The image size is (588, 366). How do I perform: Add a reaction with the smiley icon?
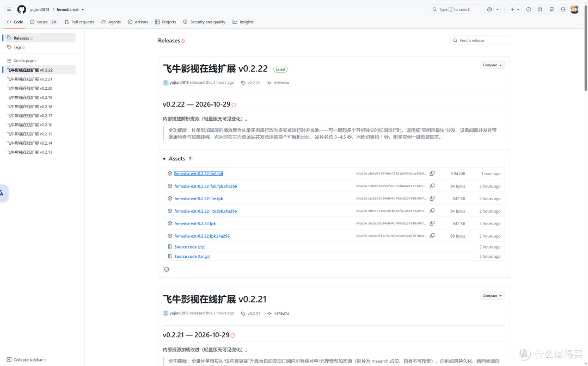pyautogui.click(x=167, y=269)
